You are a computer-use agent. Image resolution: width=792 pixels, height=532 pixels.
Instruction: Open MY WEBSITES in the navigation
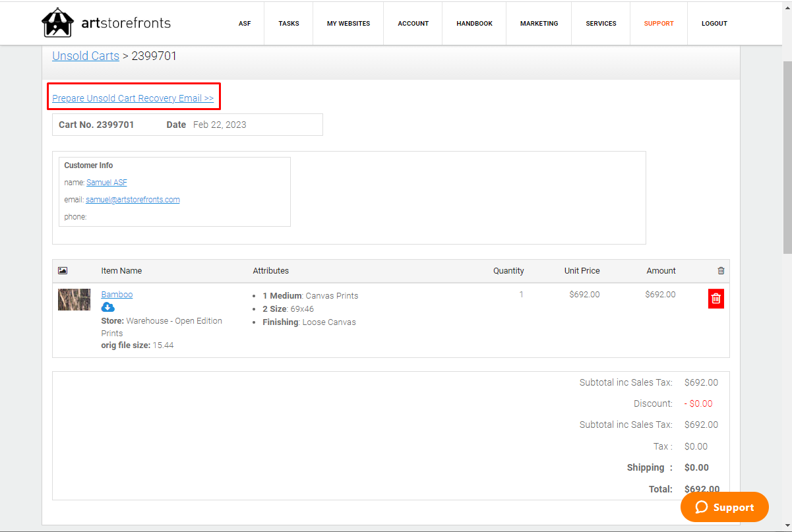coord(348,23)
